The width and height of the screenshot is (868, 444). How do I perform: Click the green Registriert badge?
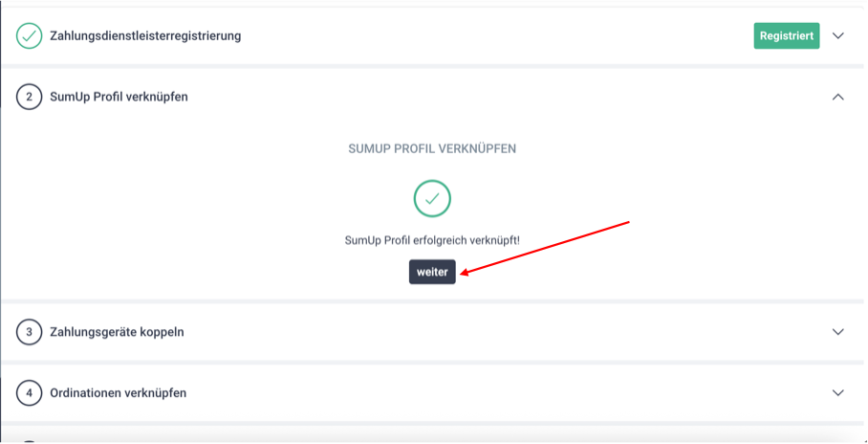[787, 36]
